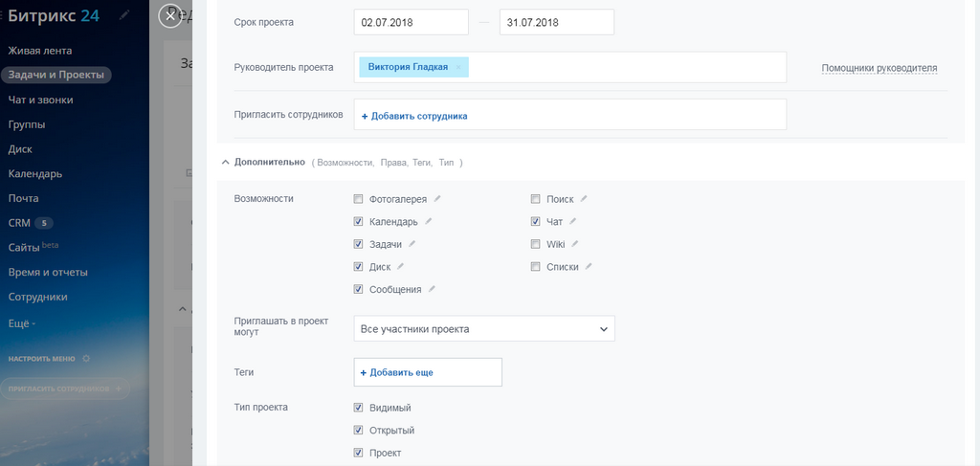Screen dimensions: 980x466
Task: Uncheck the Диск feature
Action: point(358,266)
